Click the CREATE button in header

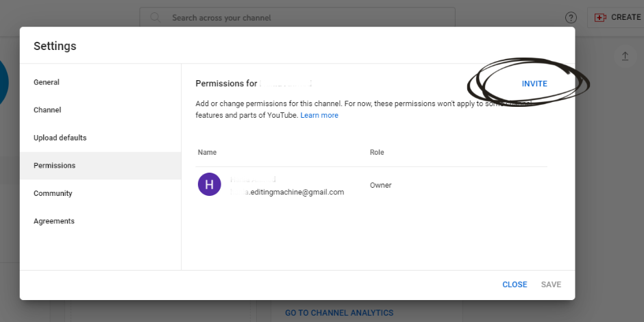click(x=616, y=18)
